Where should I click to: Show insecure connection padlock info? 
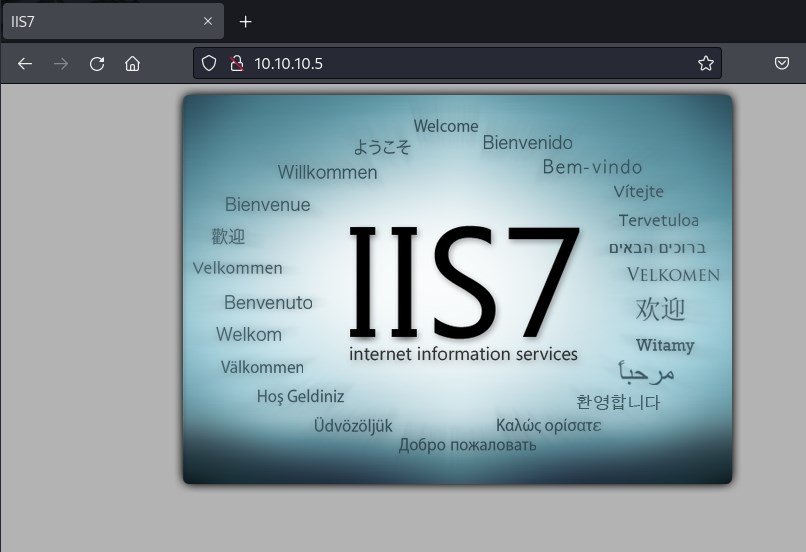click(x=236, y=64)
